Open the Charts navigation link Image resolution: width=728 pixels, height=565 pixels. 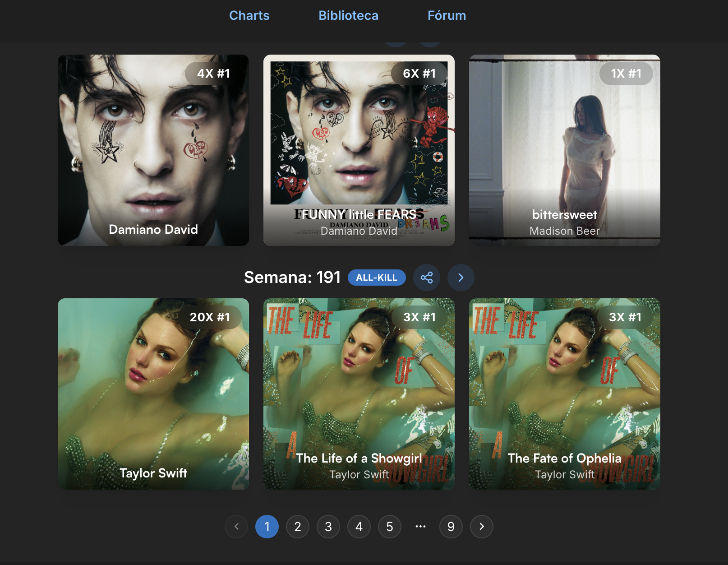tap(249, 15)
